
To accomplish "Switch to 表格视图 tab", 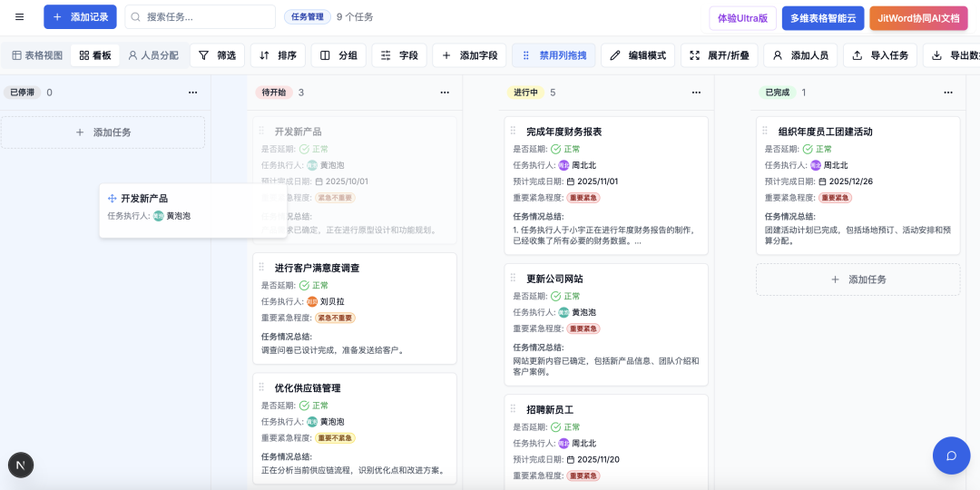I will [37, 55].
